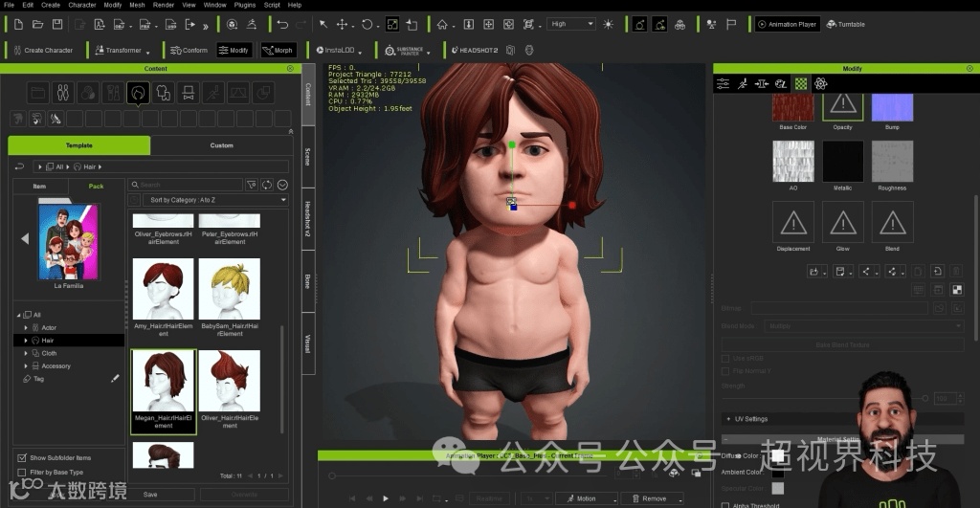Switch to the Item tab
The width and height of the screenshot is (980, 508).
click(39, 187)
